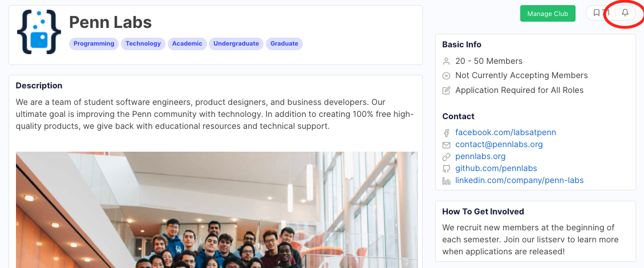The width and height of the screenshot is (644, 268).
Task: Click the LinkedIn icon under Contact
Action: [x=447, y=181]
